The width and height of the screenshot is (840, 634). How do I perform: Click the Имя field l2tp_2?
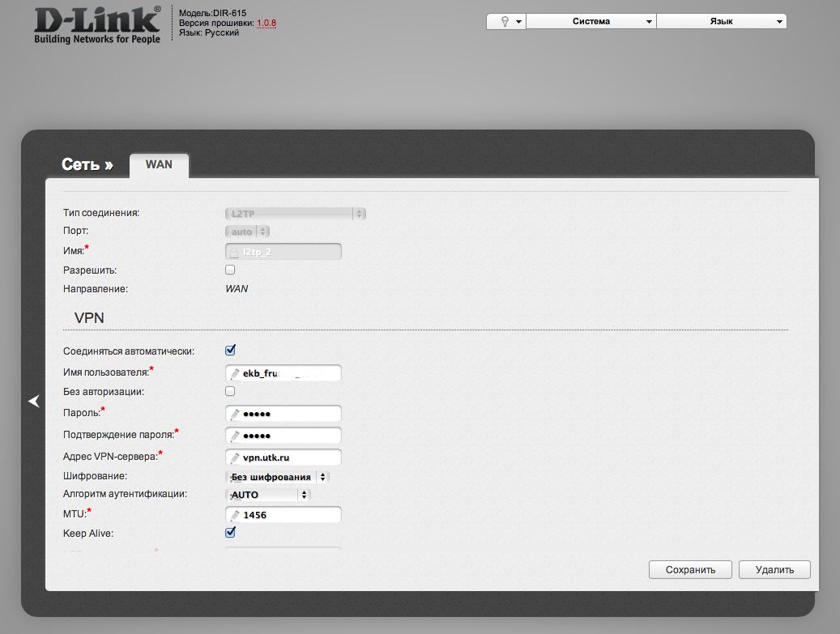(x=284, y=252)
